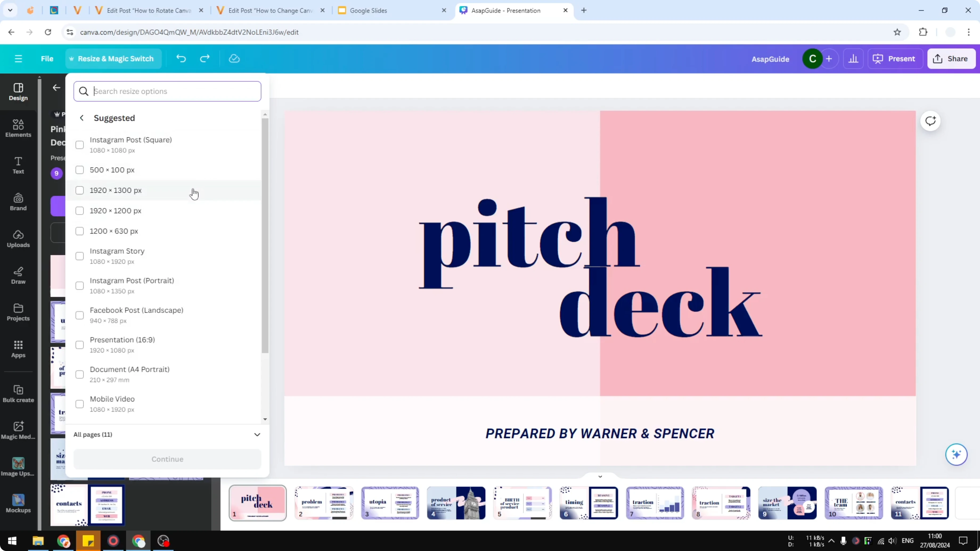Switch to the Google Slides tab
The width and height of the screenshot is (980, 551).
392,11
